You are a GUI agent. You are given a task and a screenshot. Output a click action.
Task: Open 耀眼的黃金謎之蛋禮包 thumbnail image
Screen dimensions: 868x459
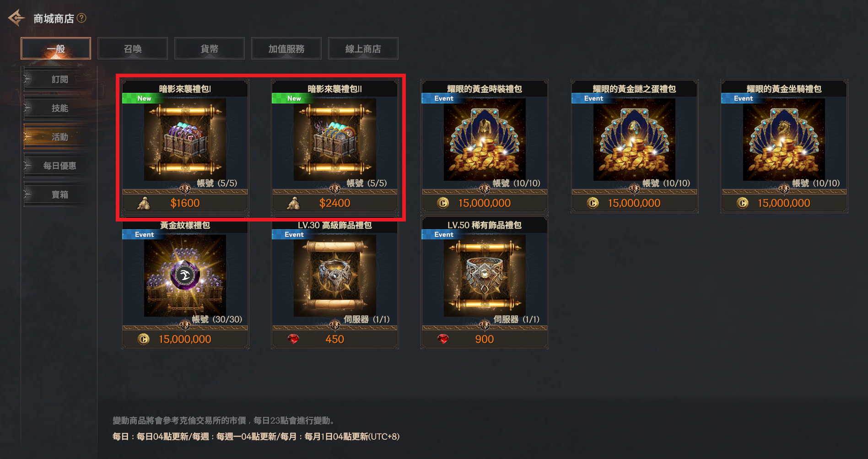point(634,140)
